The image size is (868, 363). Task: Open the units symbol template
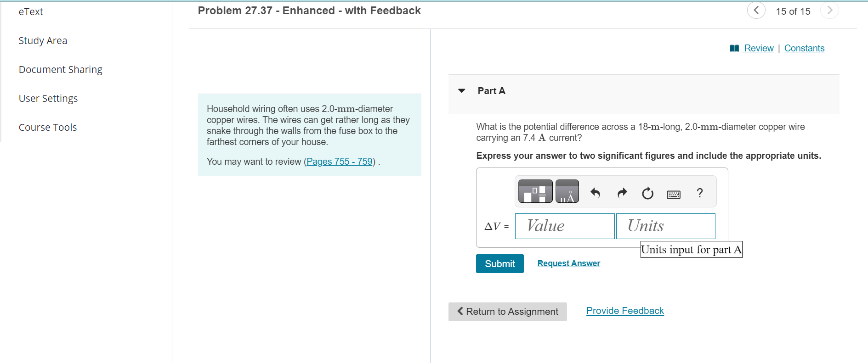coord(567,191)
